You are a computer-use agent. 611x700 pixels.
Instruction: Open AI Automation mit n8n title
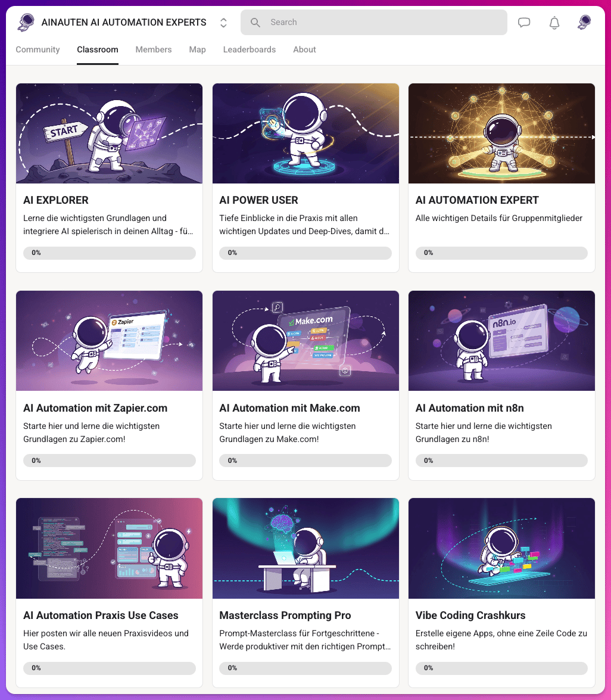pyautogui.click(x=469, y=408)
